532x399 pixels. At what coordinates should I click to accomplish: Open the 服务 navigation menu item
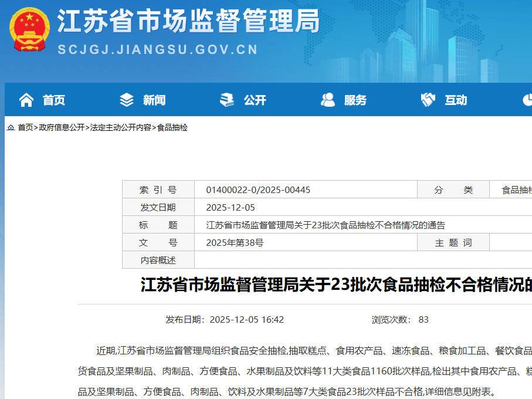point(355,100)
